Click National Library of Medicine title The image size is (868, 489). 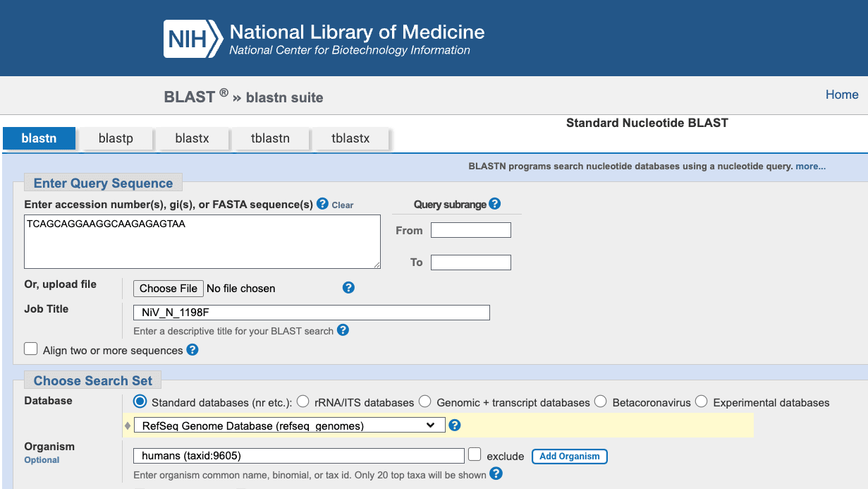(x=357, y=32)
